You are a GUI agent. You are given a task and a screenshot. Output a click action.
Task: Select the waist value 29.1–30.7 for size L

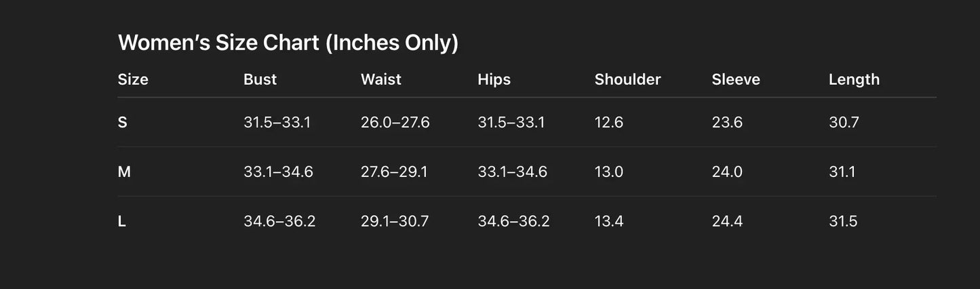pos(394,222)
